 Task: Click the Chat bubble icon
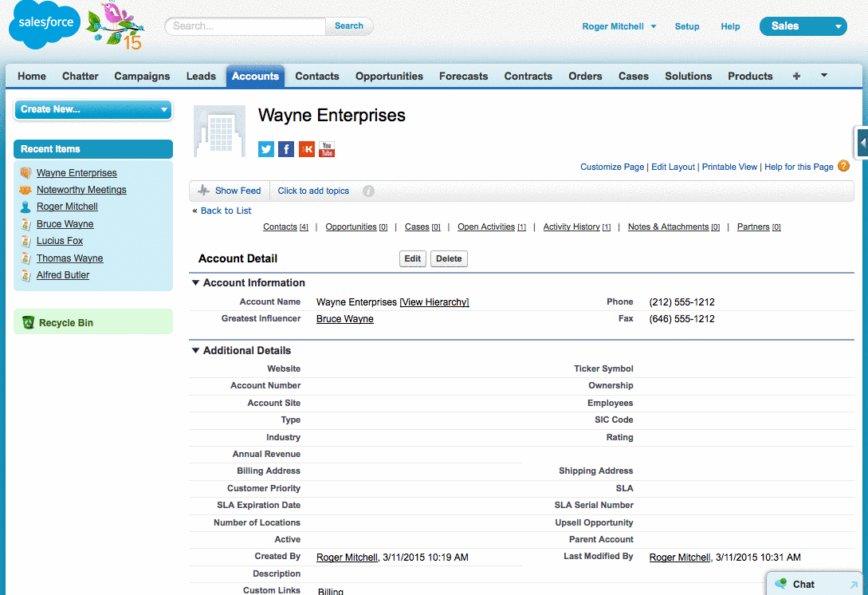click(x=781, y=583)
